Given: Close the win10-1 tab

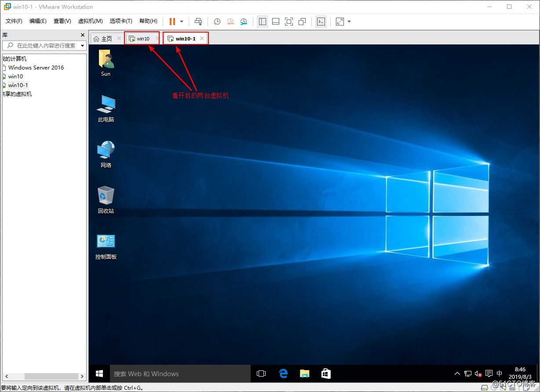Looking at the screenshot, I should tap(202, 39).
